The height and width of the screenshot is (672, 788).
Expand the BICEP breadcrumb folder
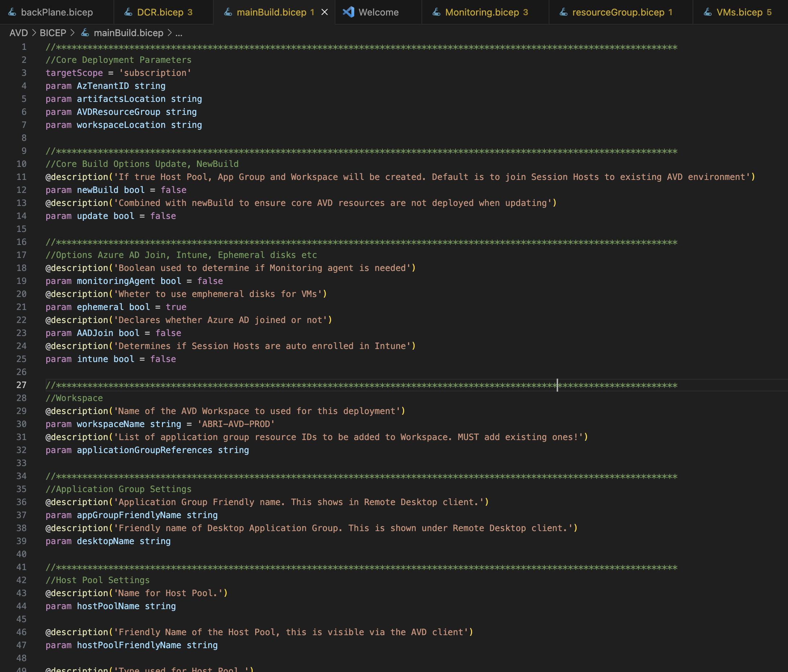click(x=53, y=33)
